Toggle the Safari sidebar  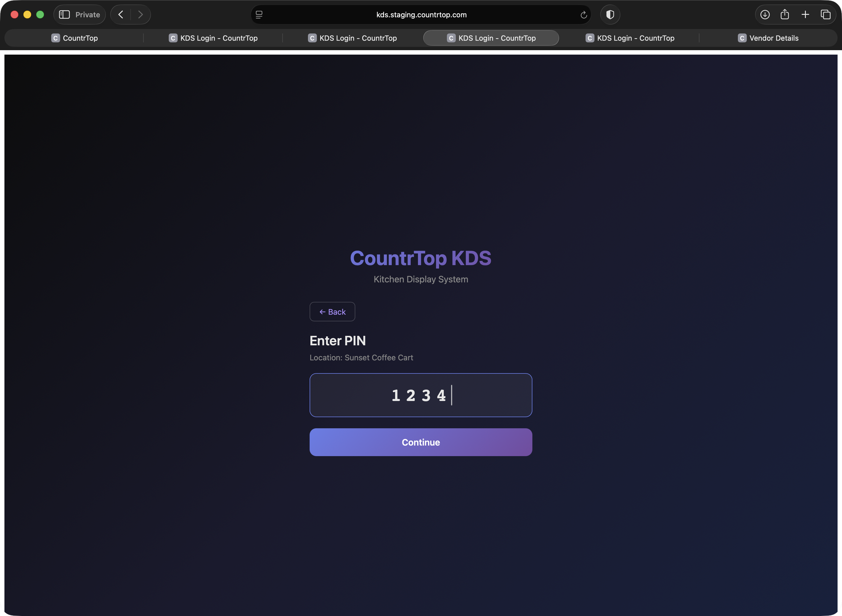pyautogui.click(x=64, y=14)
